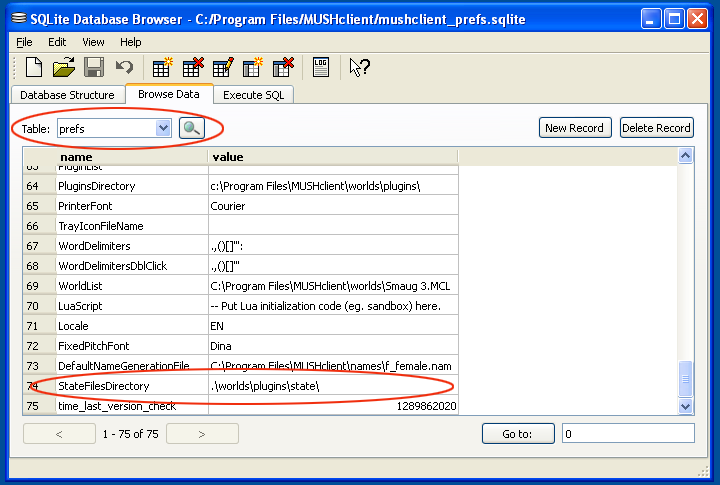Click the 'value' column header

(333, 157)
